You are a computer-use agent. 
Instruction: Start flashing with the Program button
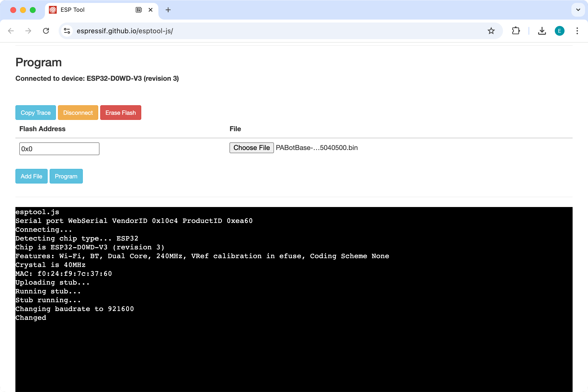tap(66, 176)
